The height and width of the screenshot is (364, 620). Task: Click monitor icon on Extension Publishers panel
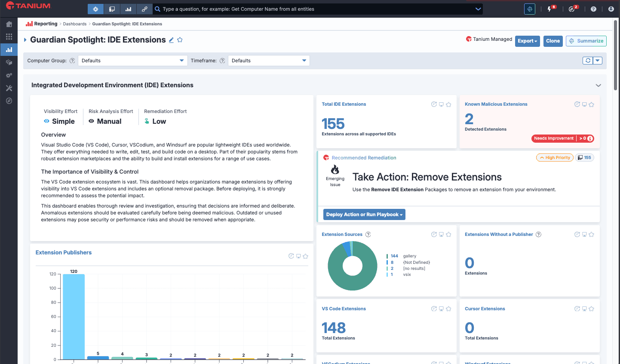pos(298,256)
